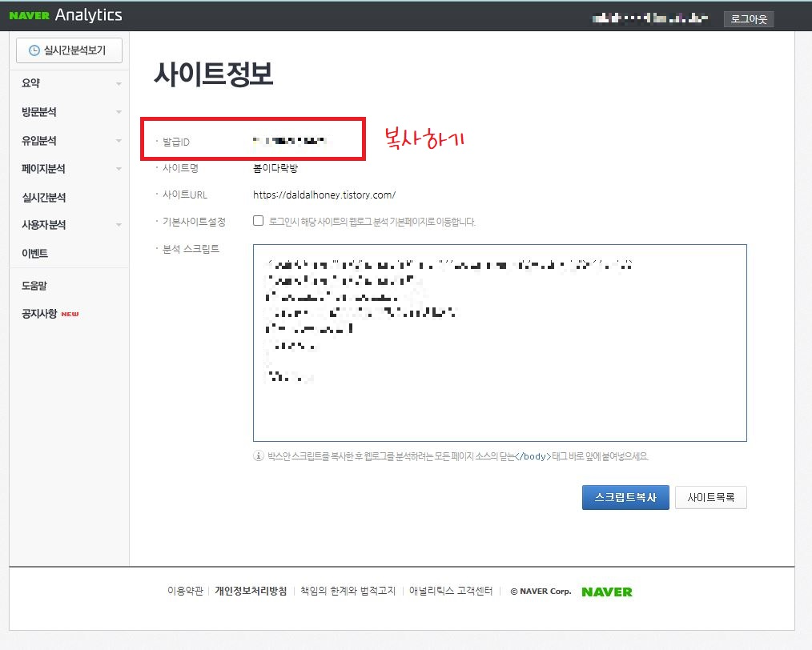
Task: Click the 분석 스크립트 field label
Action: pyautogui.click(x=191, y=249)
